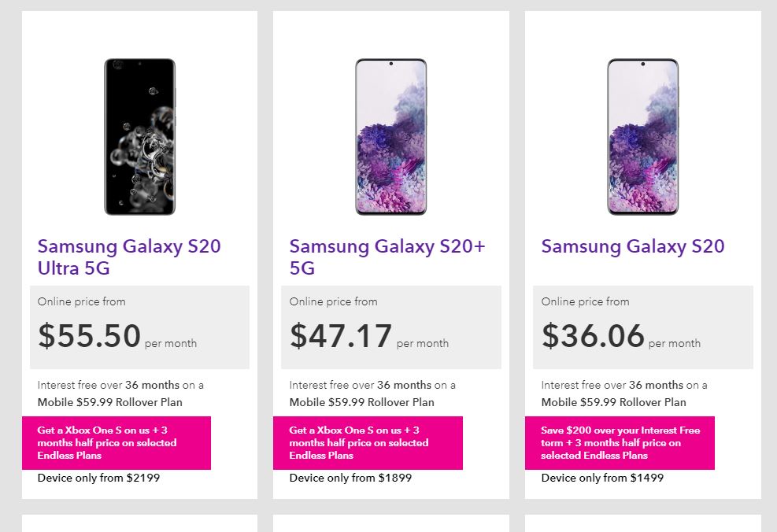Click the Mobile $59.99 Rollover Plan text under S20+
Viewport: 777px width, 532px height.
coord(361,402)
